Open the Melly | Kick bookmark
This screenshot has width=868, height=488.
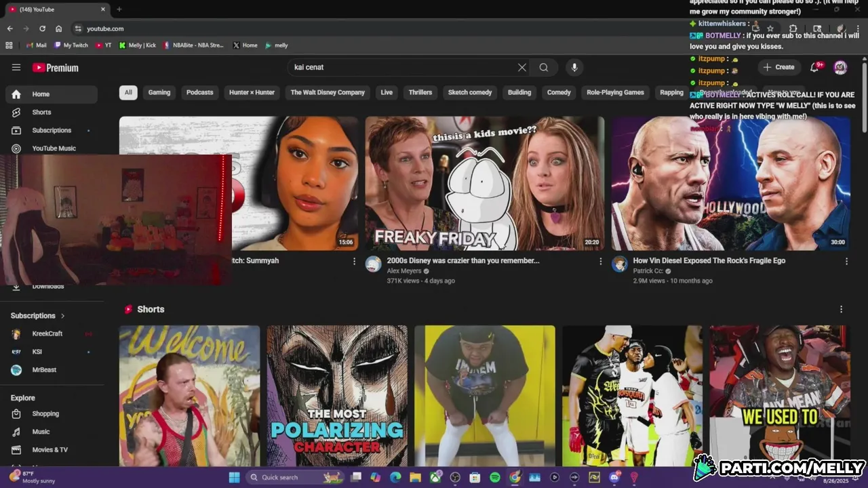(x=137, y=45)
